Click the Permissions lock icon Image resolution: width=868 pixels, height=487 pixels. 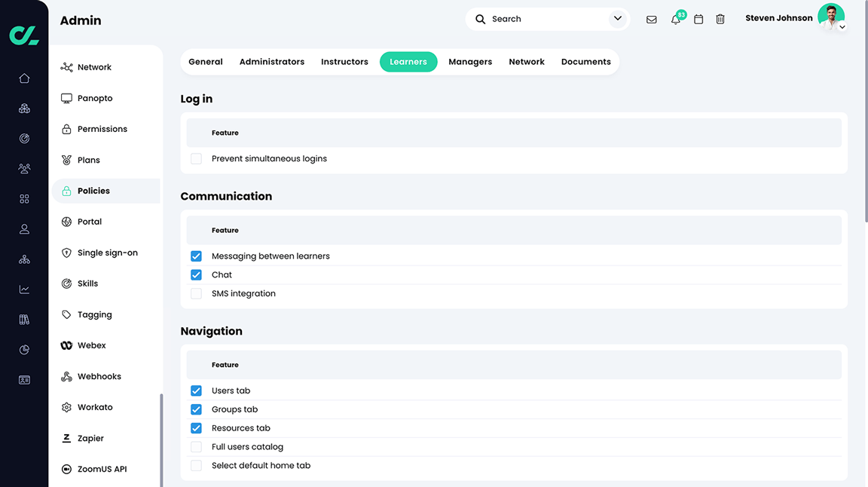66,129
